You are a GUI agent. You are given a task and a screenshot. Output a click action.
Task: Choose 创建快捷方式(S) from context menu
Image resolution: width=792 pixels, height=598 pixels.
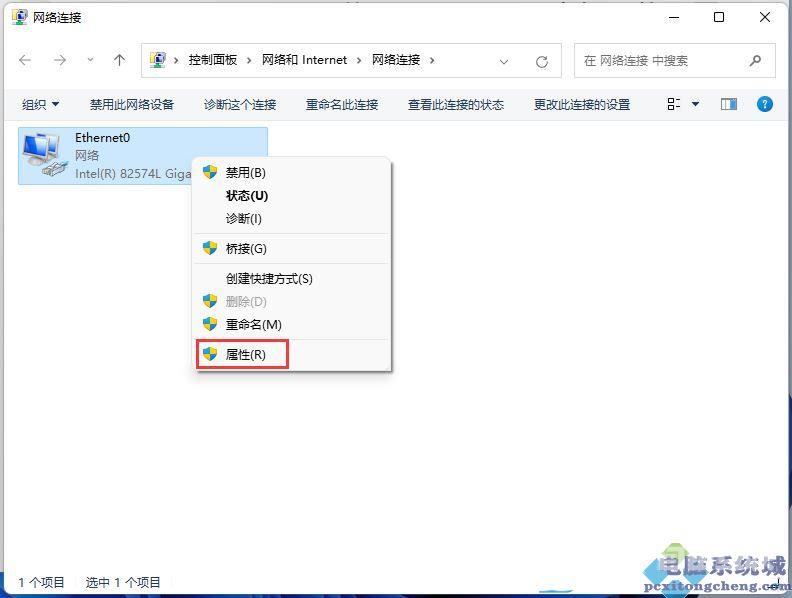pyautogui.click(x=292, y=279)
